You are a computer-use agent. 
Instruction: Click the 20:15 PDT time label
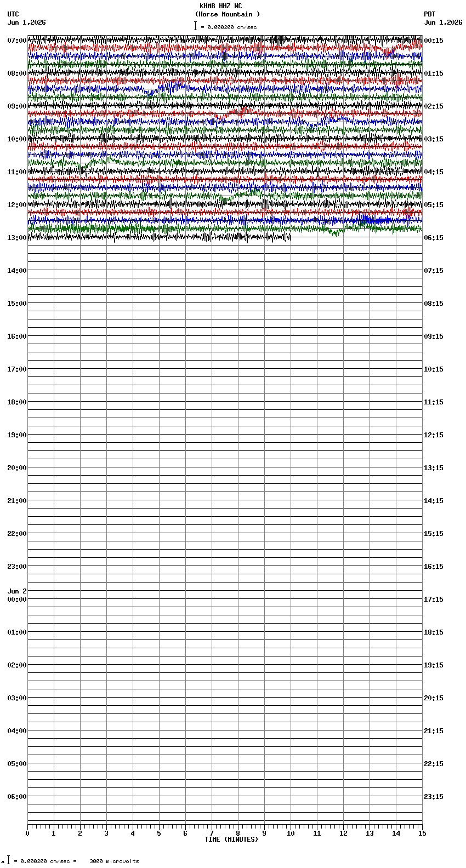(434, 698)
